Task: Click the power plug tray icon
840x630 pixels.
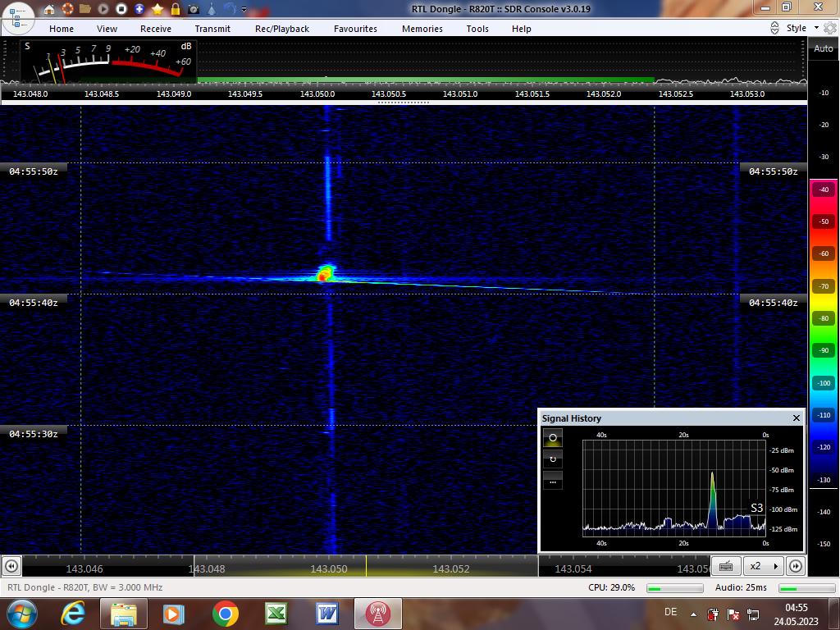Action: coord(713,614)
